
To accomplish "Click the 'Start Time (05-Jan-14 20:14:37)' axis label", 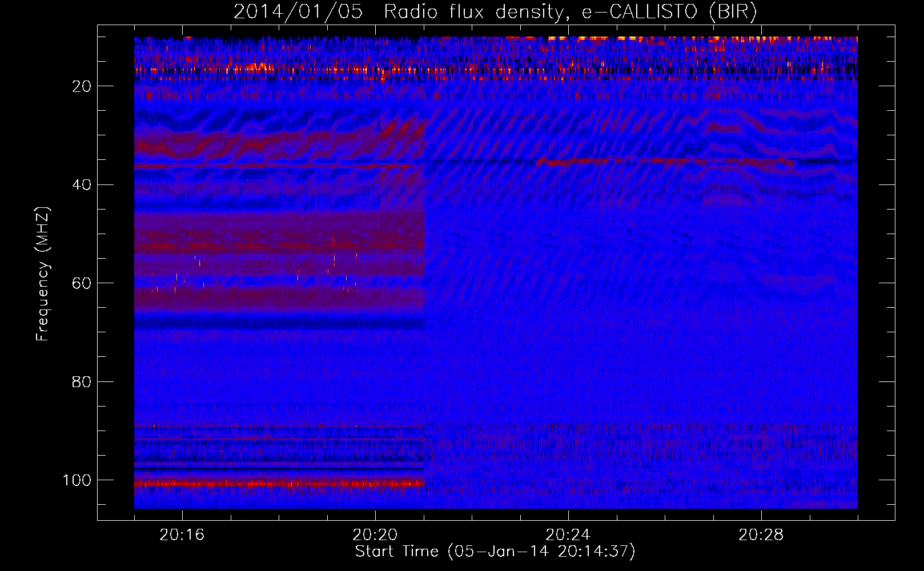I will pos(495,552).
